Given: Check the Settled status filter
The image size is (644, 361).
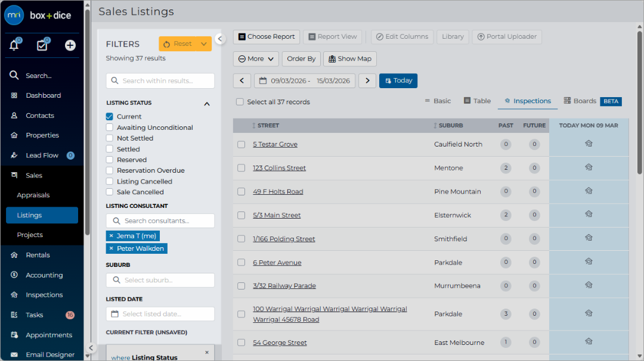Looking at the screenshot, I should (x=109, y=149).
